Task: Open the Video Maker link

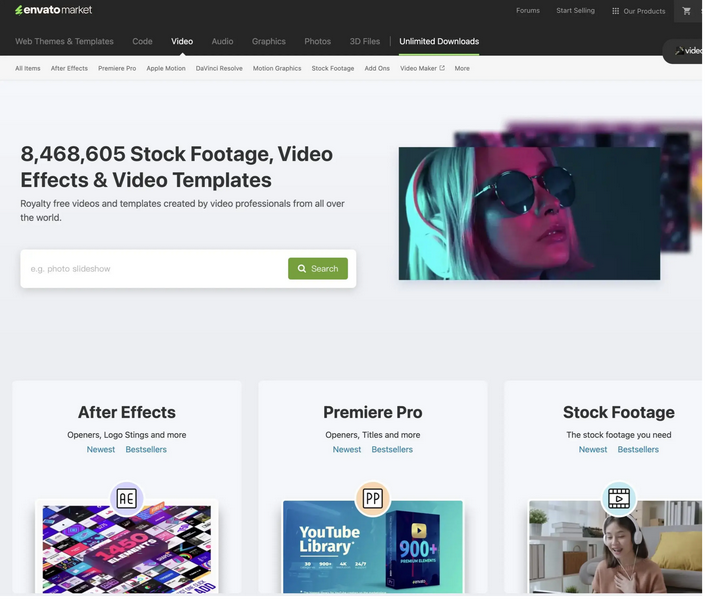Action: click(418, 68)
